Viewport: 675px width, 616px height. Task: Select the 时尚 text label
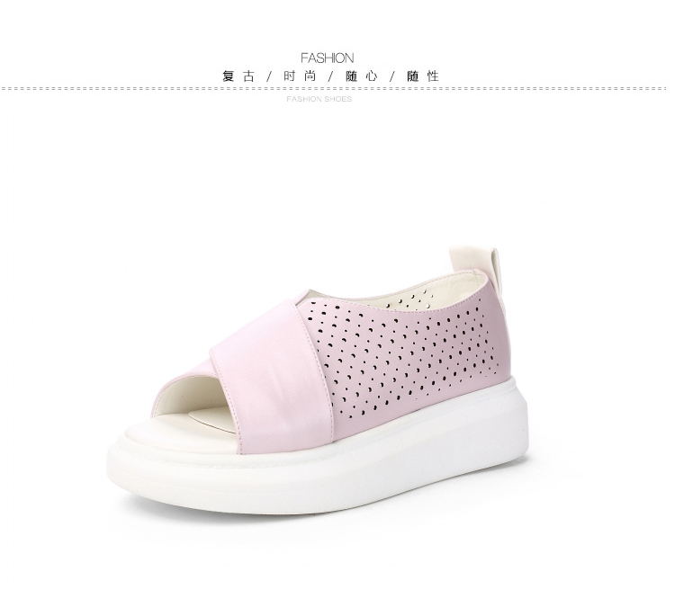[300, 76]
